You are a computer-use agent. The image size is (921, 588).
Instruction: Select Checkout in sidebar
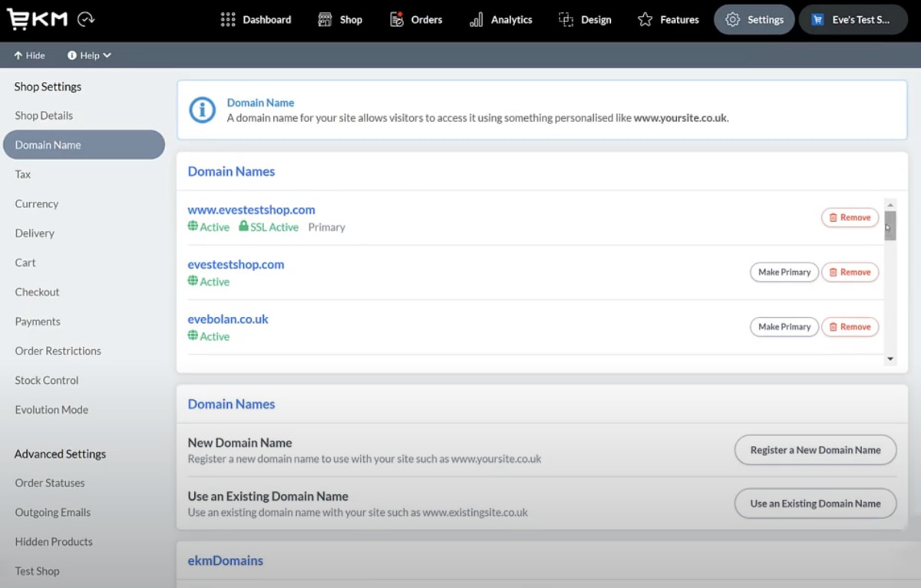coord(37,292)
